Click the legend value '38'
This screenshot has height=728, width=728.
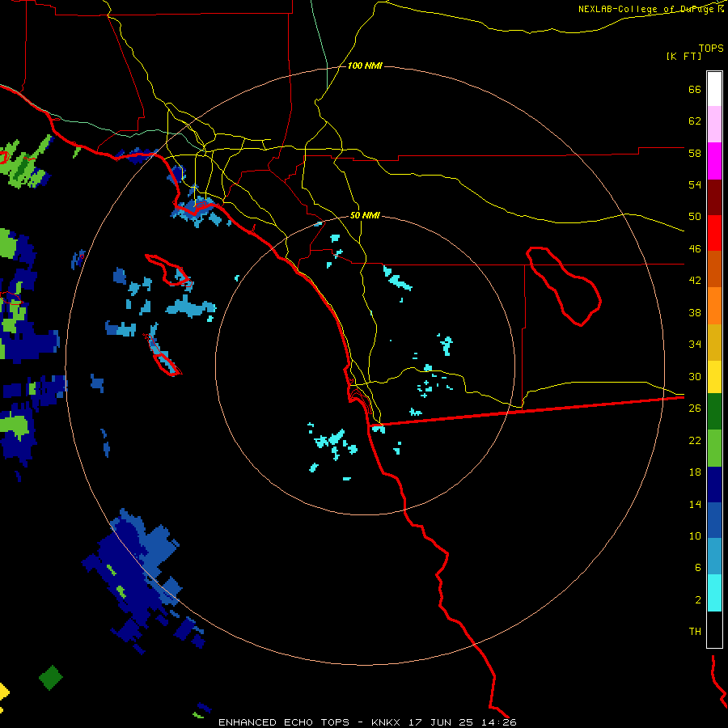coord(695,312)
